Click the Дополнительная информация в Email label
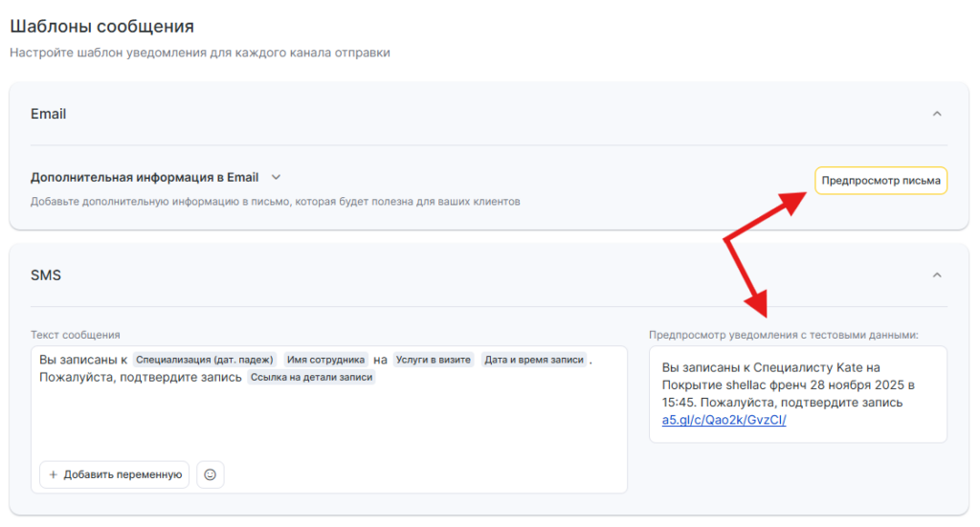The image size is (980, 527). pos(145,177)
